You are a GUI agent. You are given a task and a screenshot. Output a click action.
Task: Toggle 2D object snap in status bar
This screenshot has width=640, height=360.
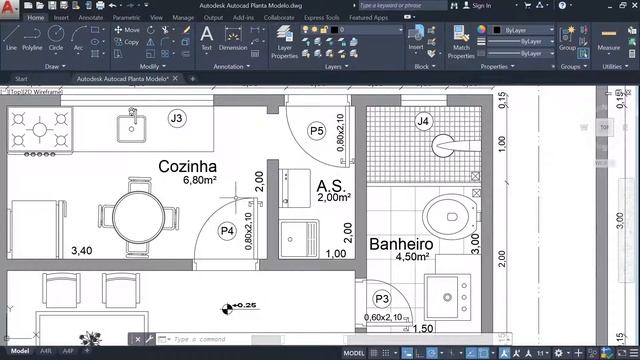[x=483, y=353]
